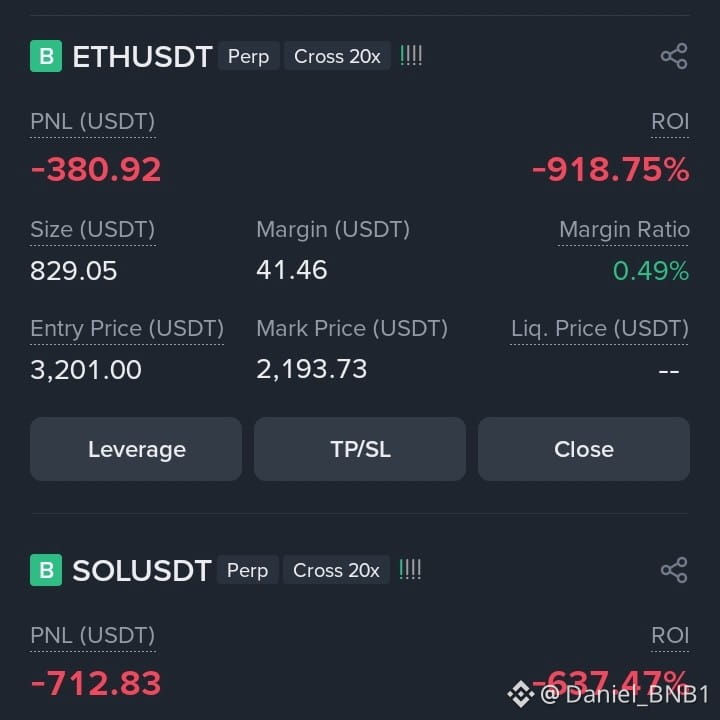Open the SOLUSDT trading pair
The width and height of the screenshot is (720, 720).
point(141,571)
